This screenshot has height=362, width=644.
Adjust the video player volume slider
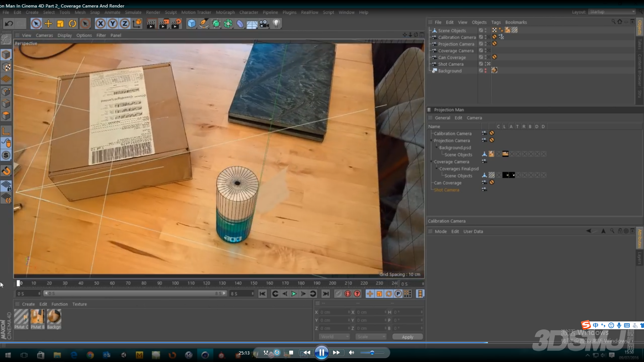coord(372,353)
